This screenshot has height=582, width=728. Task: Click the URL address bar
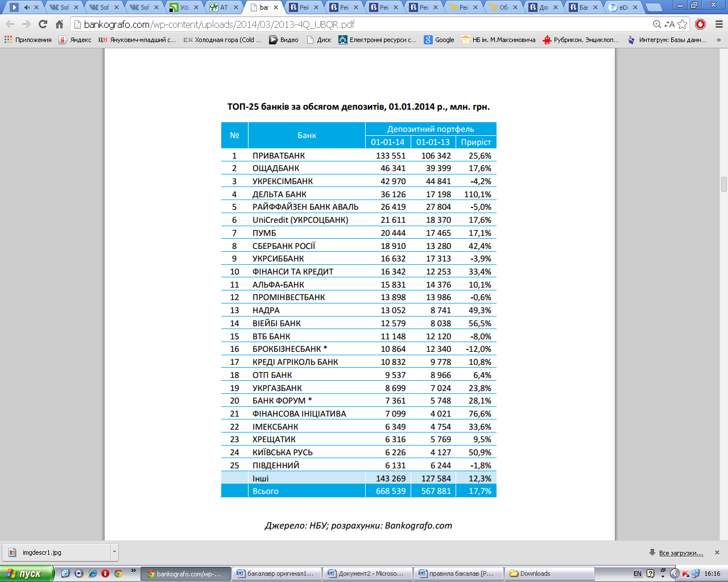pyautogui.click(x=364, y=24)
